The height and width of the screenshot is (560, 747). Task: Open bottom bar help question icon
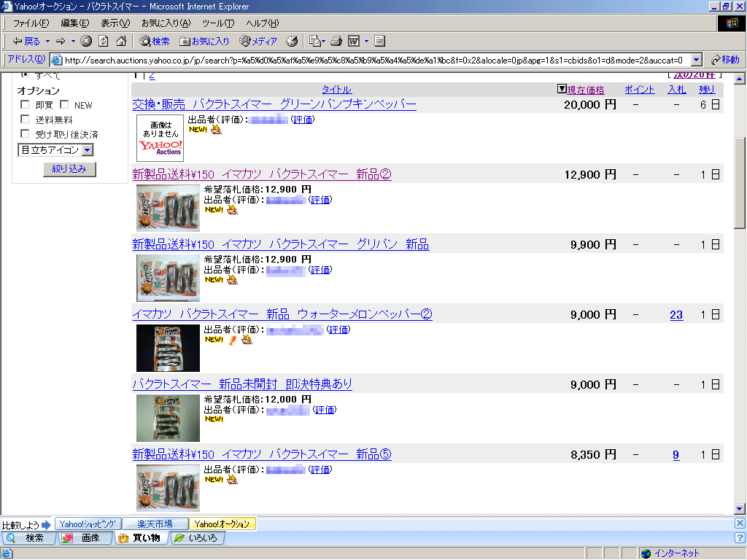(740, 537)
